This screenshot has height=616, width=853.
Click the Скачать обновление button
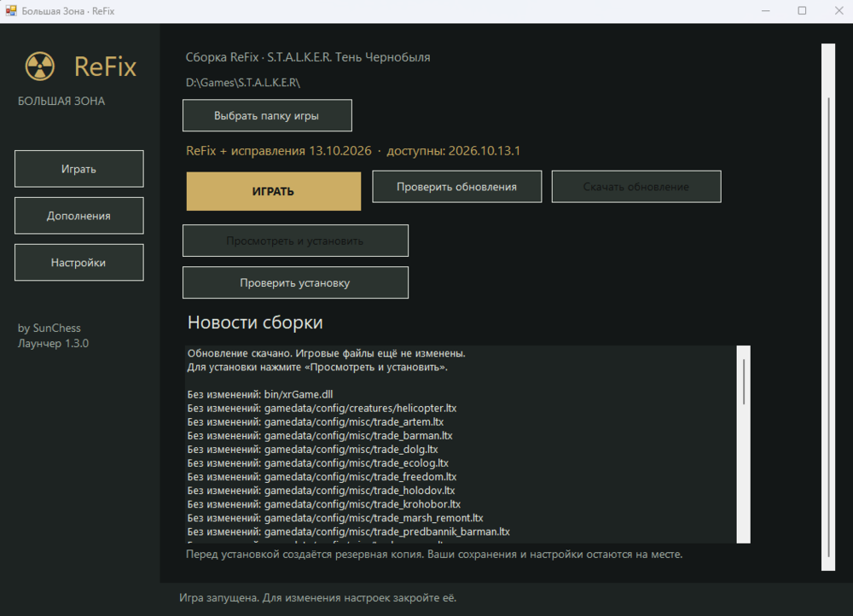[636, 187]
